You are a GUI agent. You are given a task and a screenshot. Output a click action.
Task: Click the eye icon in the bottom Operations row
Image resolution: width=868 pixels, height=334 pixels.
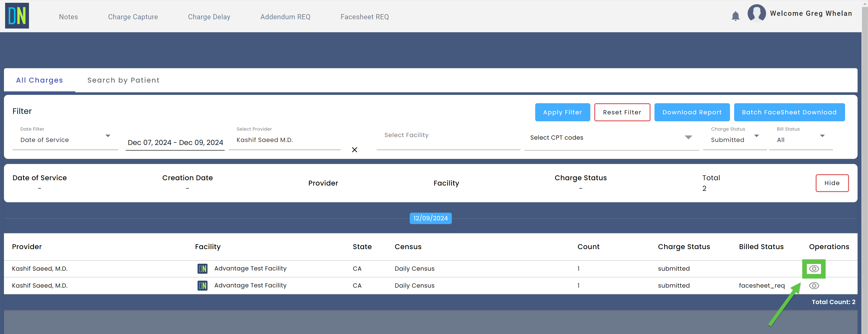[x=815, y=286]
